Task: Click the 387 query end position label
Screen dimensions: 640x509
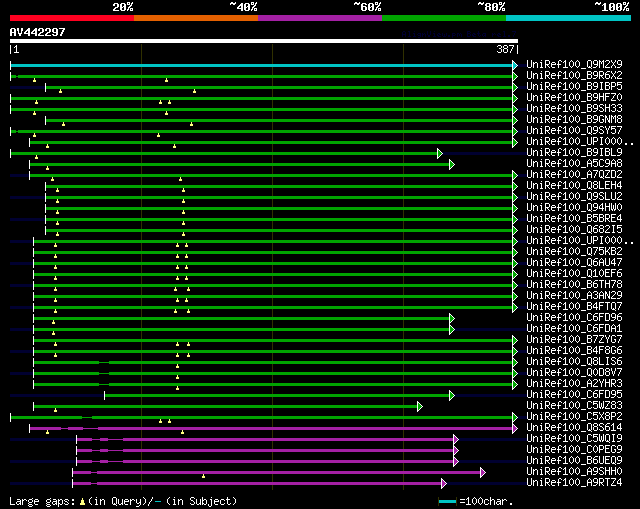Action: point(505,49)
